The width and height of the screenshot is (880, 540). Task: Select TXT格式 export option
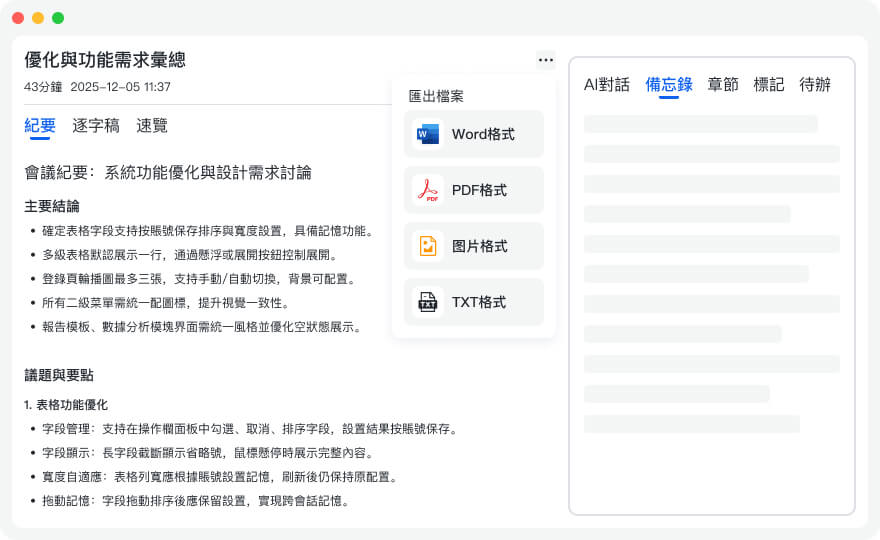click(x=479, y=302)
